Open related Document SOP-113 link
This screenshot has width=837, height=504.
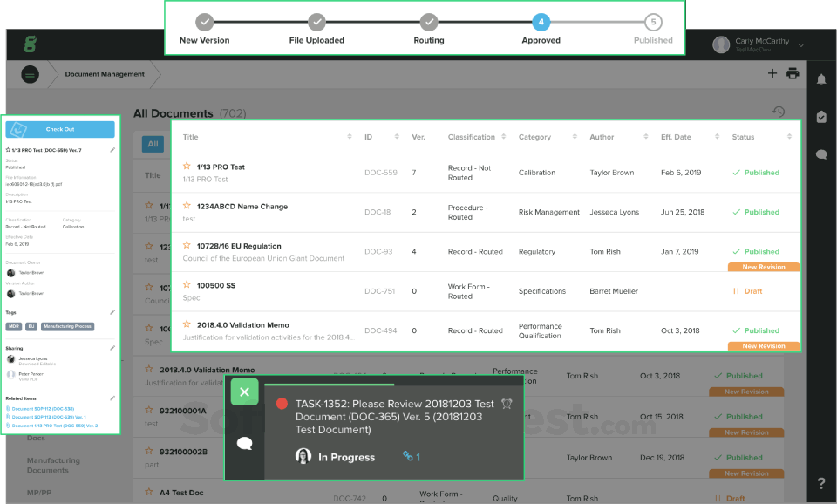49,417
